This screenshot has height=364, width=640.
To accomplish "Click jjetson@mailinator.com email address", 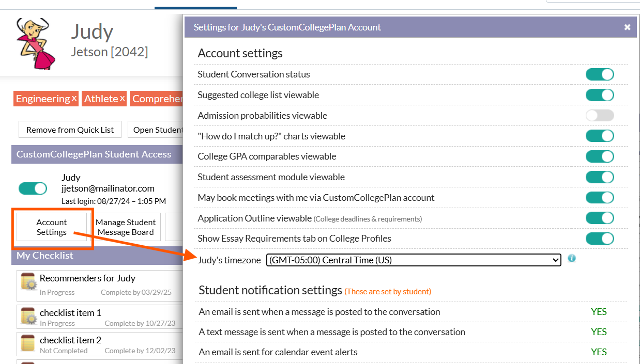I will [108, 188].
